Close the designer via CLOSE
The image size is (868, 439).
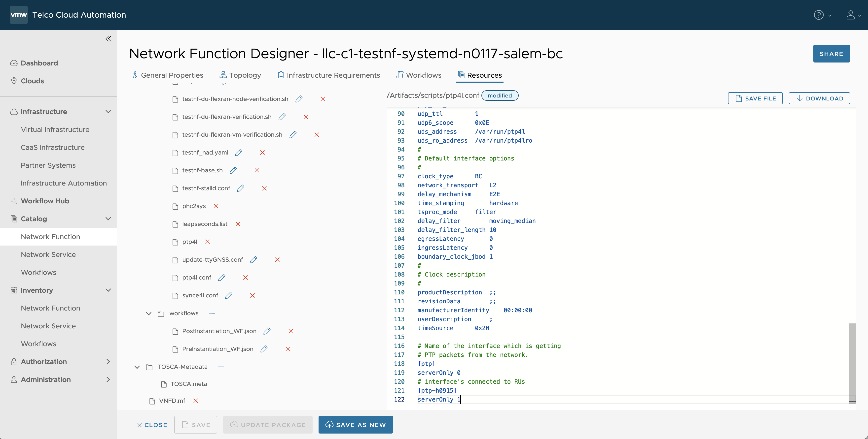pyautogui.click(x=152, y=425)
